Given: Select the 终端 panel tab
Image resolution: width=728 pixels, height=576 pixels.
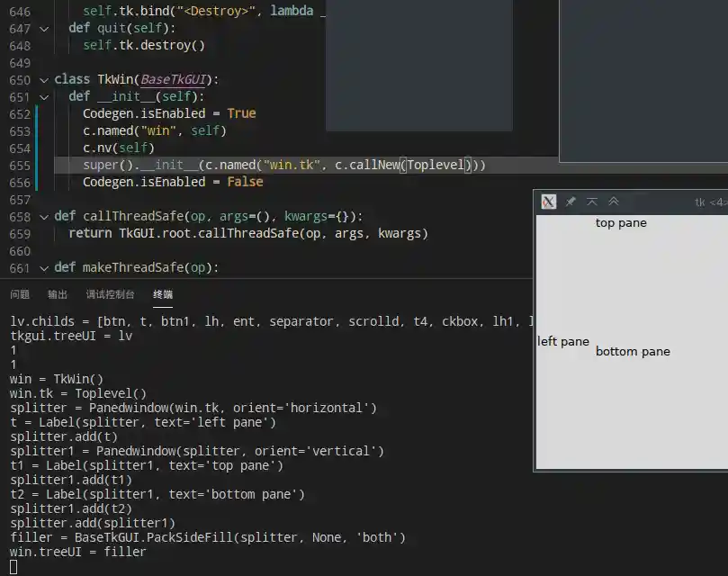Looking at the screenshot, I should point(163,294).
